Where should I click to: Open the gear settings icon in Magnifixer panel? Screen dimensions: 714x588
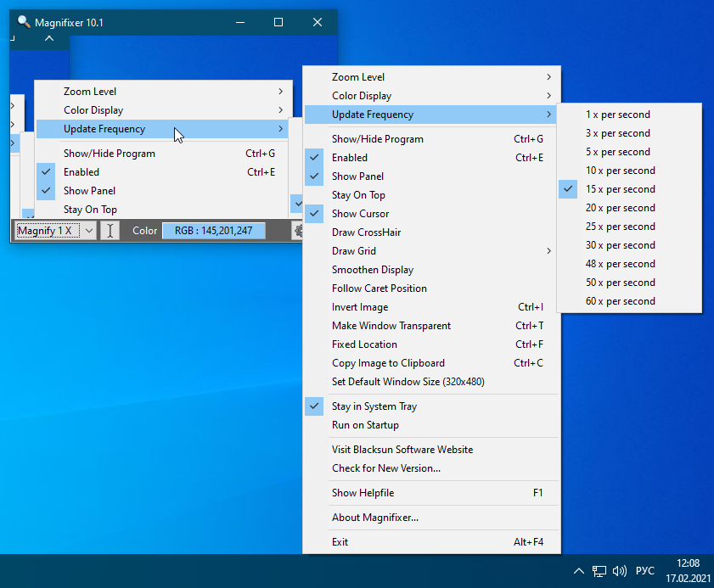(297, 231)
